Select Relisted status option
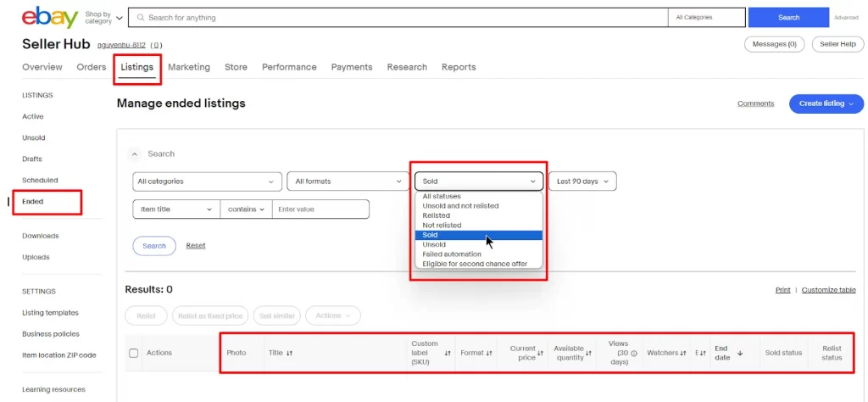Viewport: 868px width, 402px height. point(479,215)
